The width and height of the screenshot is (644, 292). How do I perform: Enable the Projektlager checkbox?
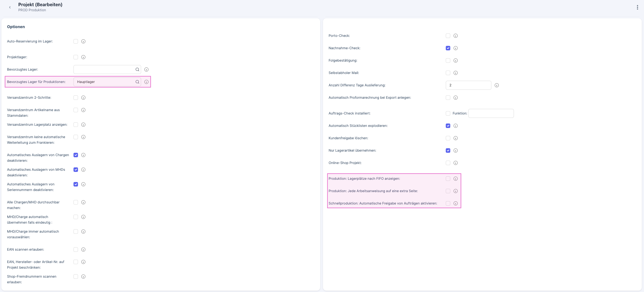coord(76,57)
